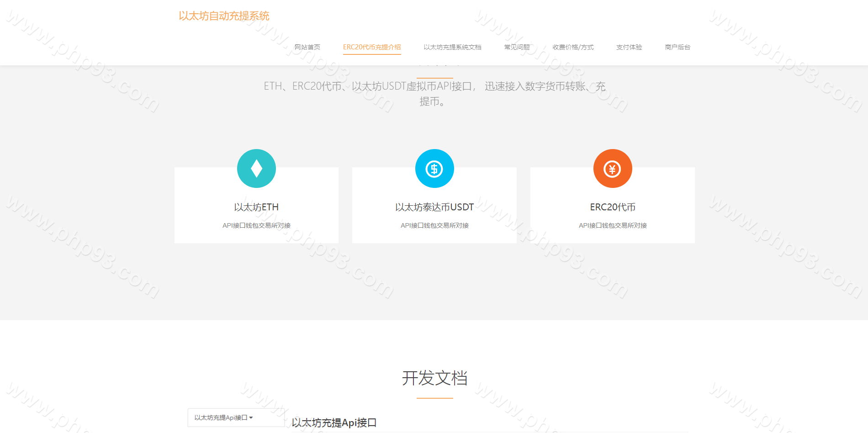The image size is (868, 433).
Task: Click the orange ERC20 yen icon
Action: 613,169
